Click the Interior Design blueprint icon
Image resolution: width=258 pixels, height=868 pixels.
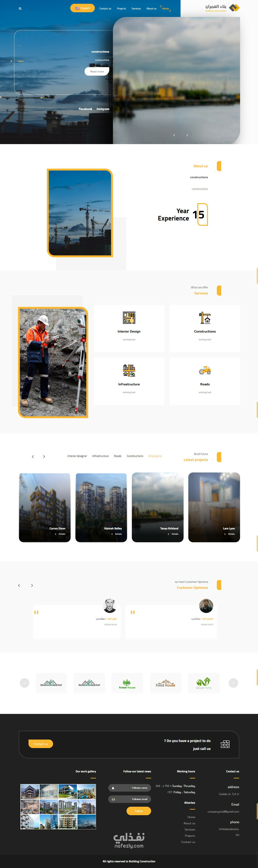pos(129,318)
